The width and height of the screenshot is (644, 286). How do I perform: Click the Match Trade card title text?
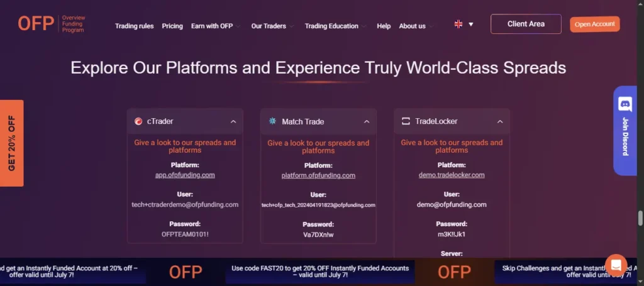coord(303,121)
